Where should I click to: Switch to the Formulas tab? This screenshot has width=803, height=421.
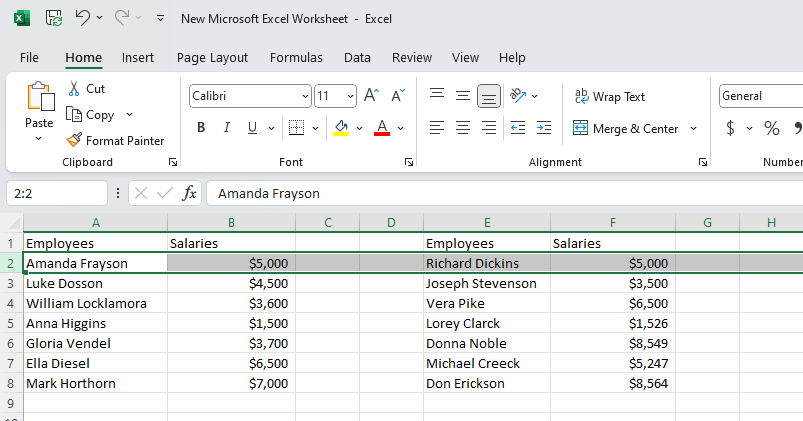point(296,58)
